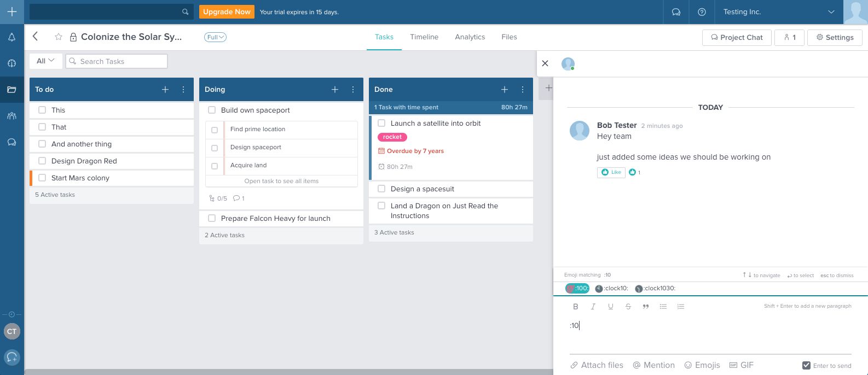The height and width of the screenshot is (375, 868).
Task: Apply strikethrough formatting in message
Action: coord(628,307)
